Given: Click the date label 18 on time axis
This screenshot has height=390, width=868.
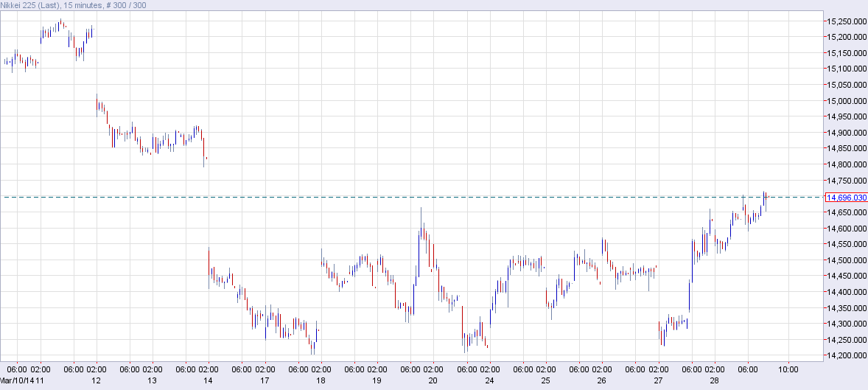Looking at the screenshot, I should pyautogui.click(x=321, y=380).
